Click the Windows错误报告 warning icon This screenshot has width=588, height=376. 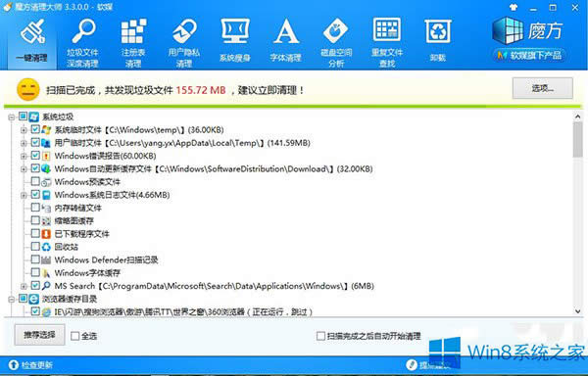(46, 156)
